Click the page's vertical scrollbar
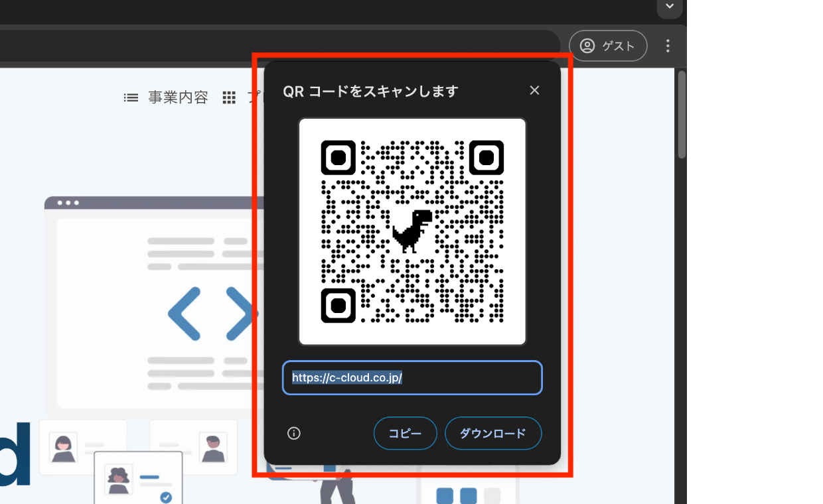Viewport: 823px width, 504px height. [681, 115]
